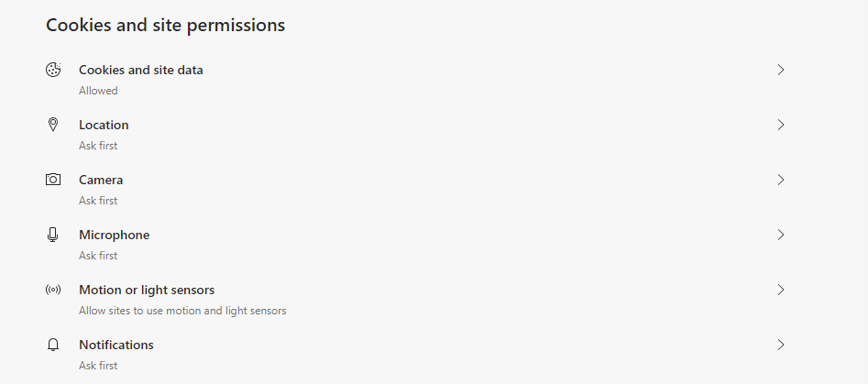Click the motion sensors icon
The width and height of the screenshot is (868, 384).
click(53, 290)
